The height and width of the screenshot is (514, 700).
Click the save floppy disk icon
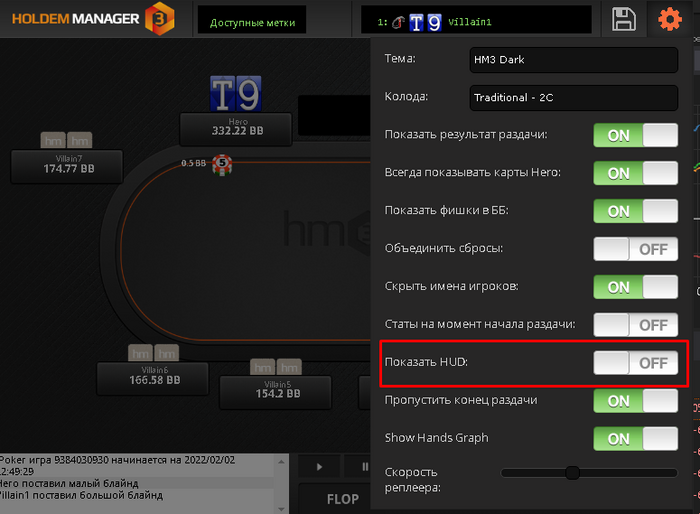[x=623, y=19]
